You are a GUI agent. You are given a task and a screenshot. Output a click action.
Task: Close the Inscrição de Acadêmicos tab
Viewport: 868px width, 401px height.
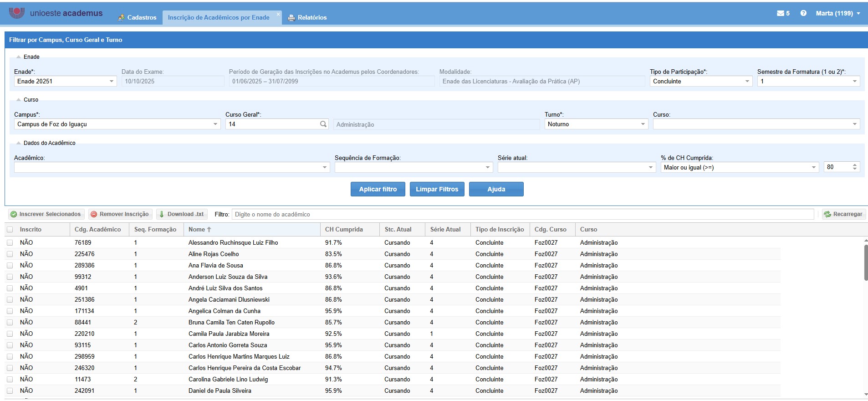pyautogui.click(x=278, y=14)
